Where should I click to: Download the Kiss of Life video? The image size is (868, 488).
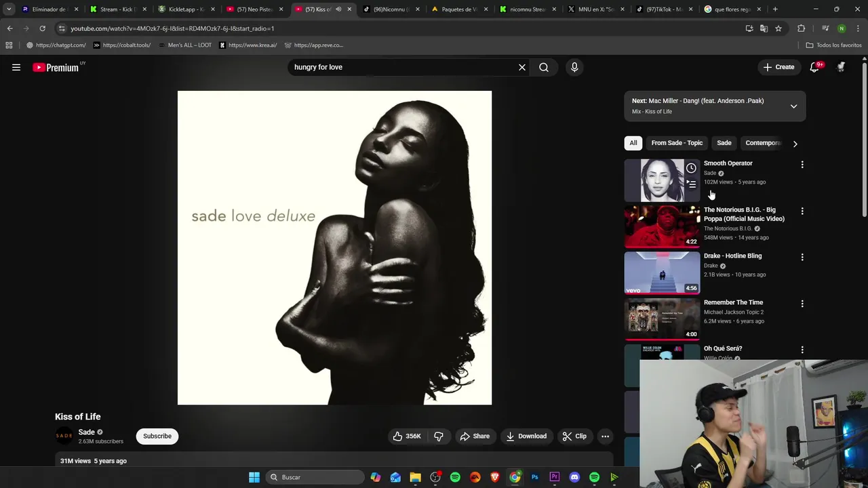[526, 436]
